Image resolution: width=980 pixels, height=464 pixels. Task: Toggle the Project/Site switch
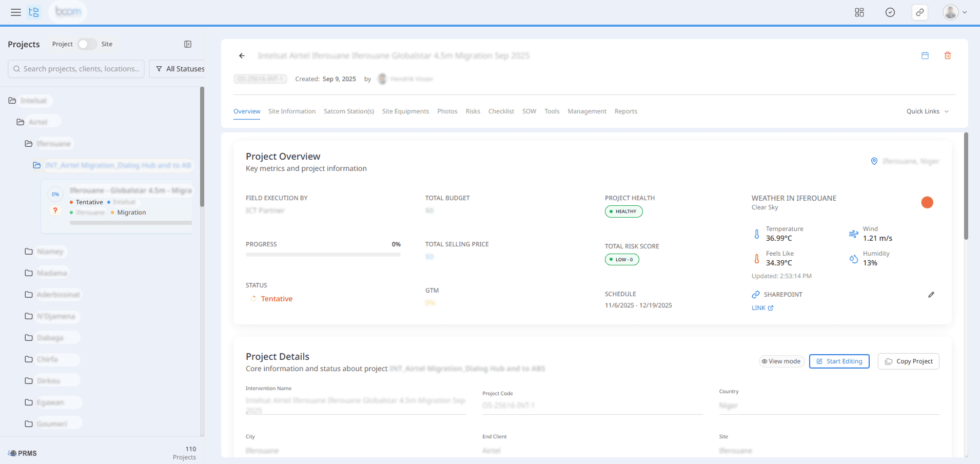pyautogui.click(x=87, y=44)
